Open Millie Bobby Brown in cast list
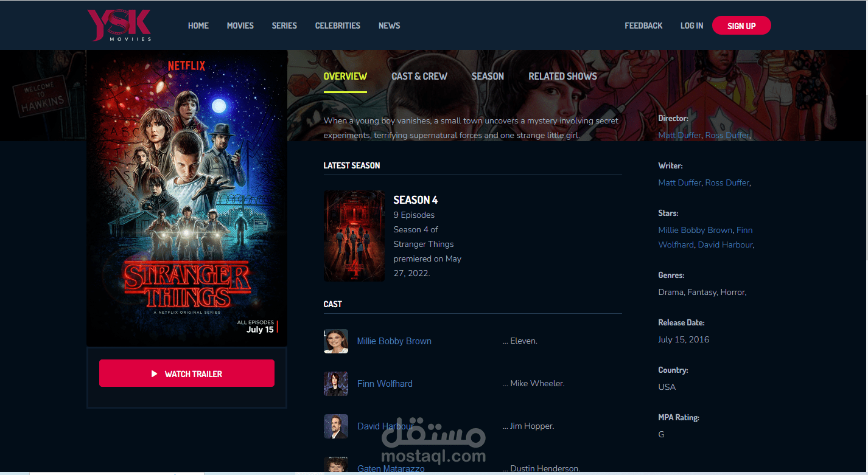 tap(394, 341)
